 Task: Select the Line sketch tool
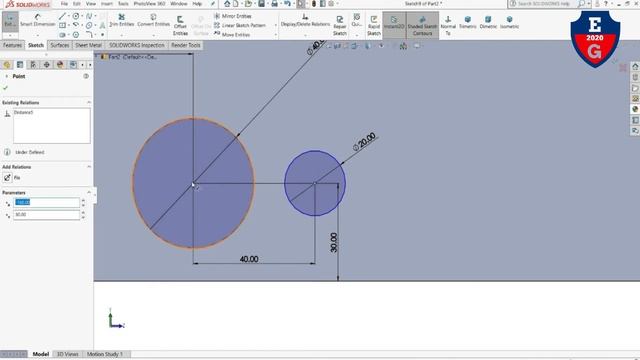62,16
